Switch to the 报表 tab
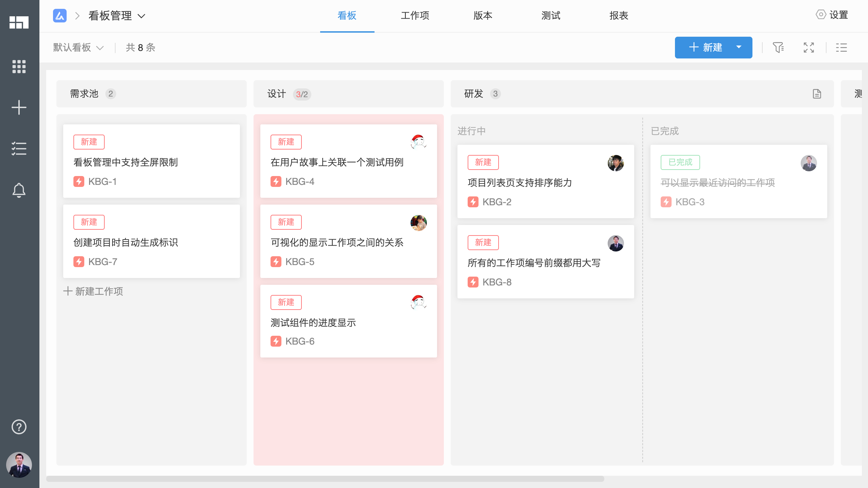Image resolution: width=868 pixels, height=488 pixels. click(619, 16)
